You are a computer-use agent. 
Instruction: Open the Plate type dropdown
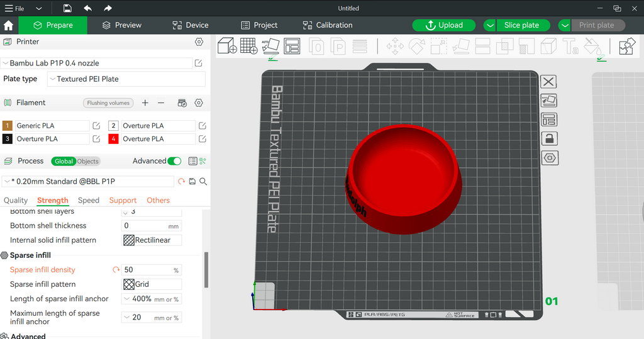(126, 79)
